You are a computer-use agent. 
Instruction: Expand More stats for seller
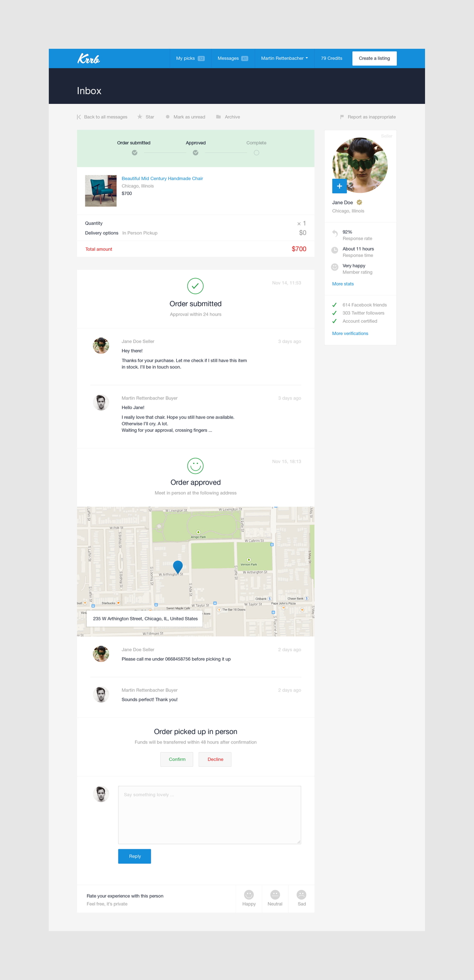[x=343, y=284]
